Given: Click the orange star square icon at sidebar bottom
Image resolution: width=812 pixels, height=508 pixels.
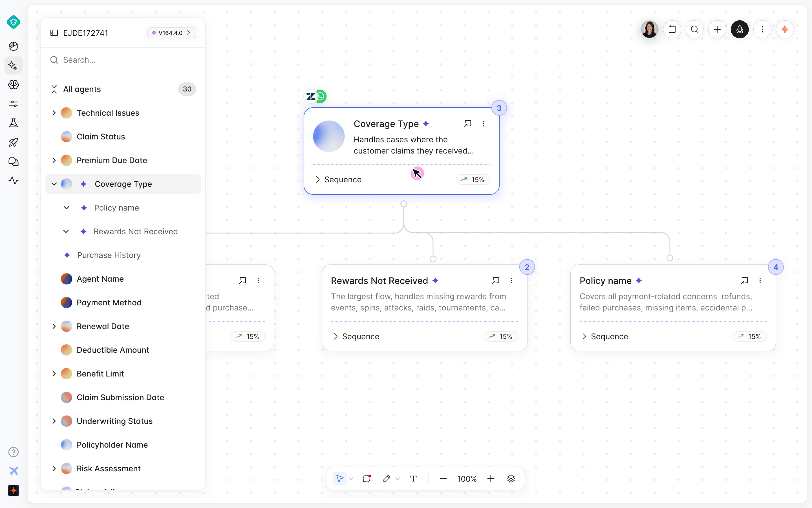Looking at the screenshot, I should pyautogui.click(x=14, y=491).
